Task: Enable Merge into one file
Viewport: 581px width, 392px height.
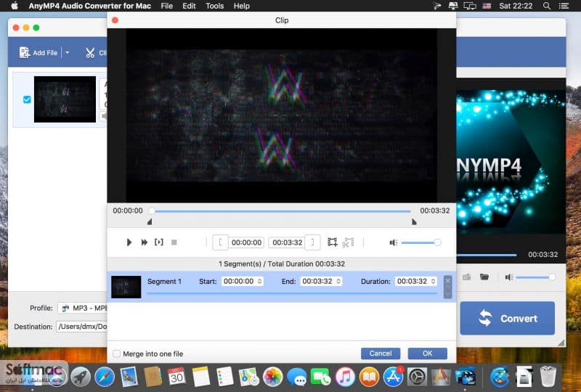Action: coord(117,354)
